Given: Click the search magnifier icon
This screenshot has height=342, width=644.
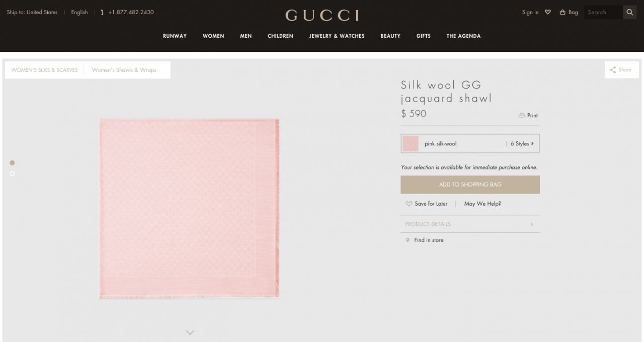Looking at the screenshot, I should (630, 13).
